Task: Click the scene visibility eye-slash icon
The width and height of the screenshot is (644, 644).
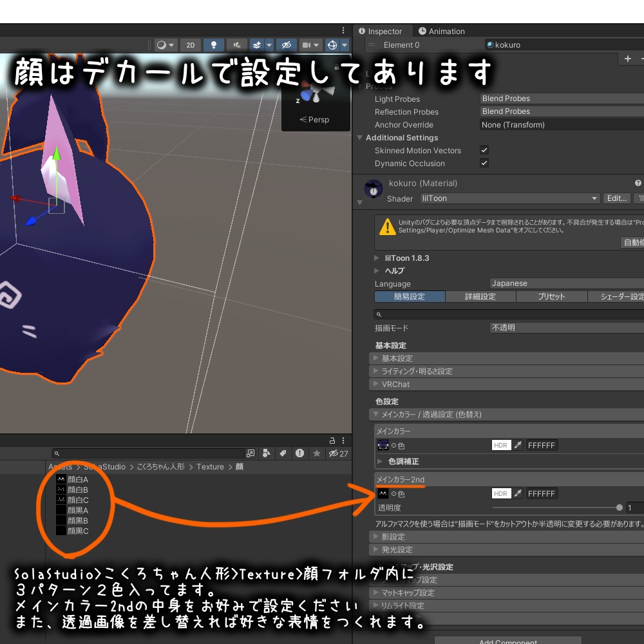Action: tap(287, 45)
